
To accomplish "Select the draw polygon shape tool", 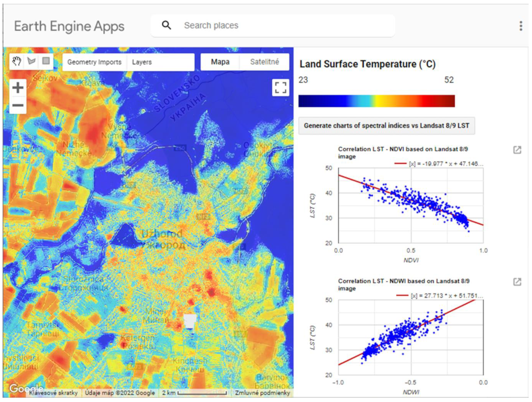I will [x=31, y=61].
